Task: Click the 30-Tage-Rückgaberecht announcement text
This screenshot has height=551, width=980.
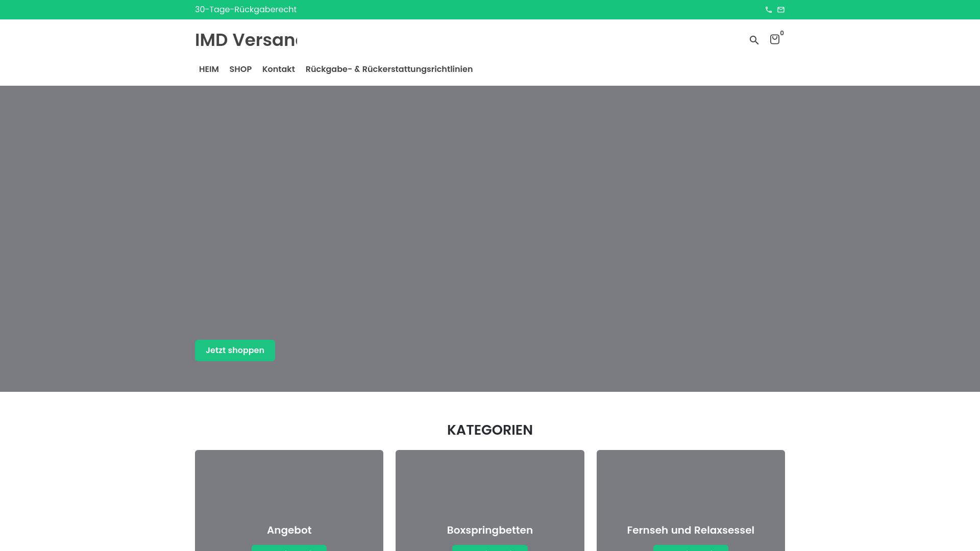Action: [246, 10]
